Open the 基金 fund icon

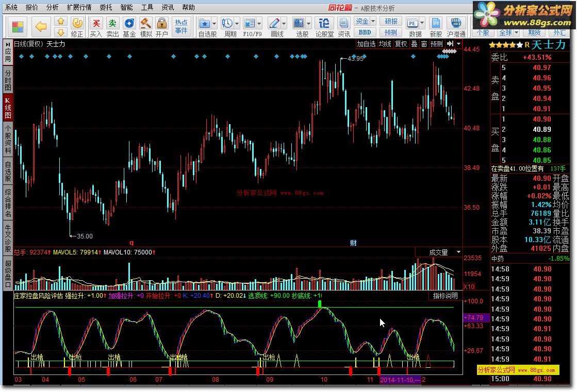pyautogui.click(x=129, y=27)
